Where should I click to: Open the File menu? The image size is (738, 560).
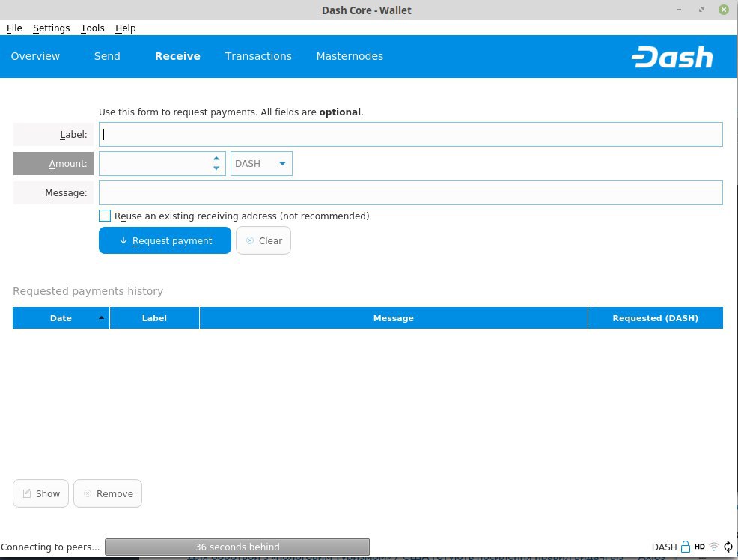pyautogui.click(x=14, y=28)
